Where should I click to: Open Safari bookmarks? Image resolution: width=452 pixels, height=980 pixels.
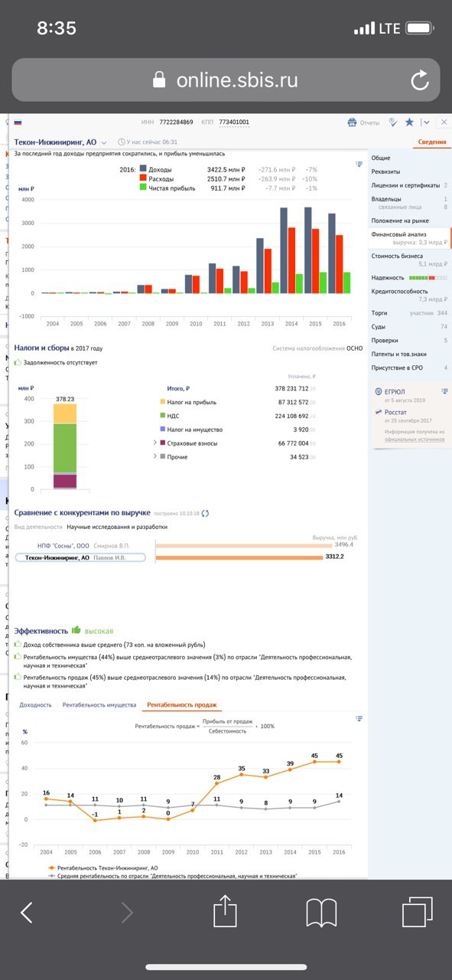[321, 913]
